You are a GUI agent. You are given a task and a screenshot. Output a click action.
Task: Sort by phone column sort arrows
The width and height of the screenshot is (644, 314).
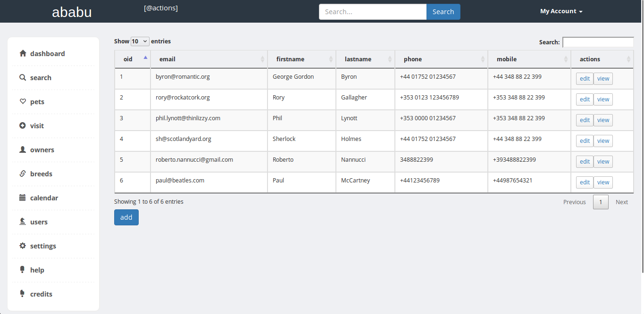coord(483,59)
